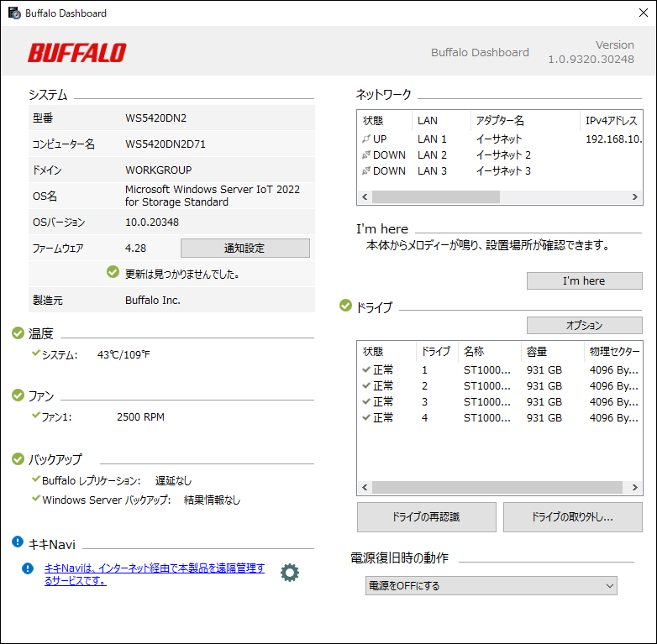Open the drive オプション button
The width and height of the screenshot is (657, 644).
(x=584, y=325)
